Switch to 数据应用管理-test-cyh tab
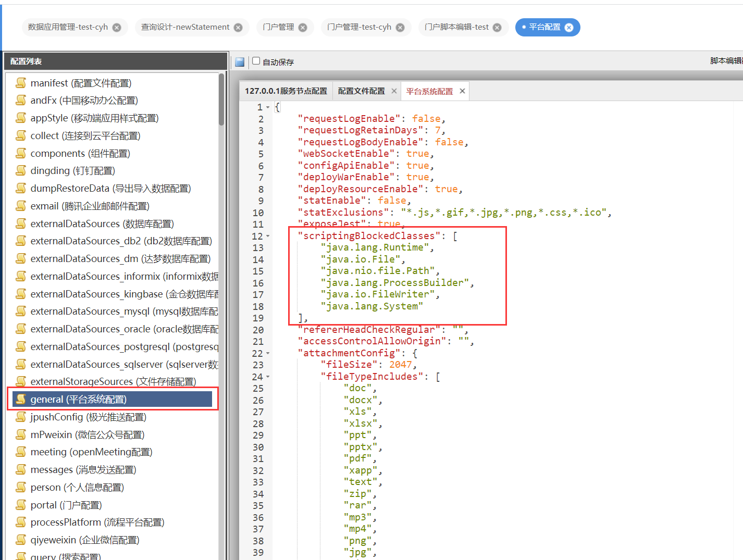743x560 pixels. click(68, 27)
